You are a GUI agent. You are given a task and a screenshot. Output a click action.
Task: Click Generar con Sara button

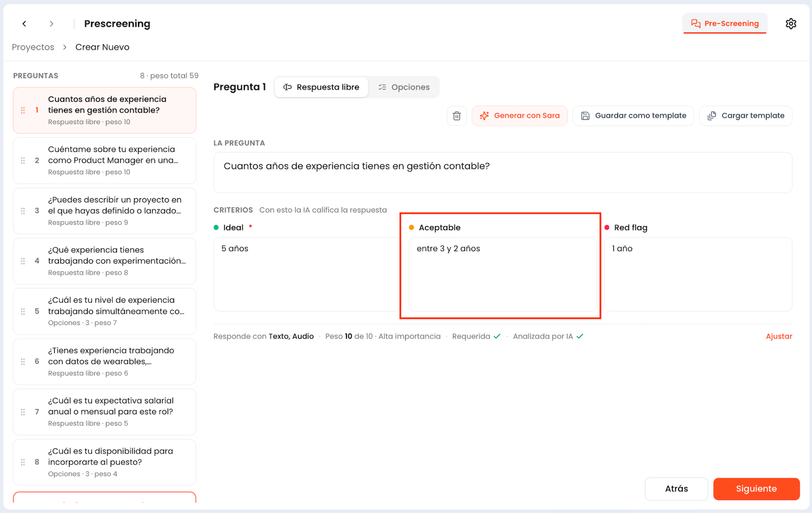pos(519,116)
